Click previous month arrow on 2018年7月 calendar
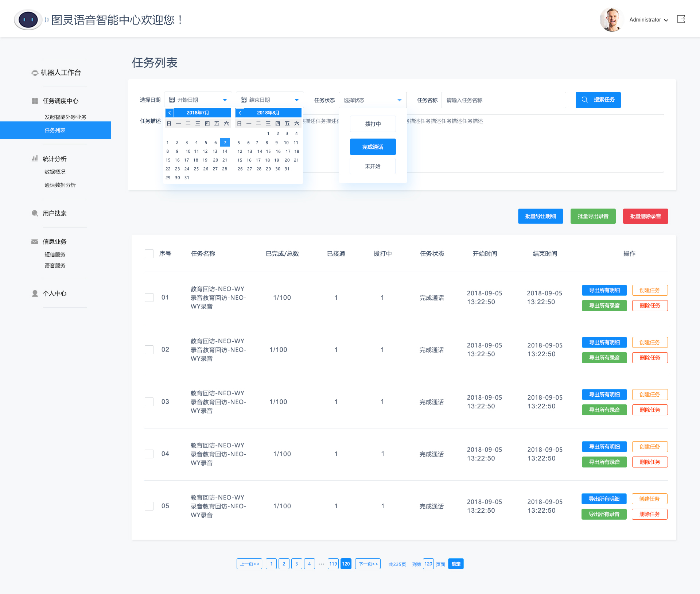Image resolution: width=700 pixels, height=594 pixels. tap(170, 113)
